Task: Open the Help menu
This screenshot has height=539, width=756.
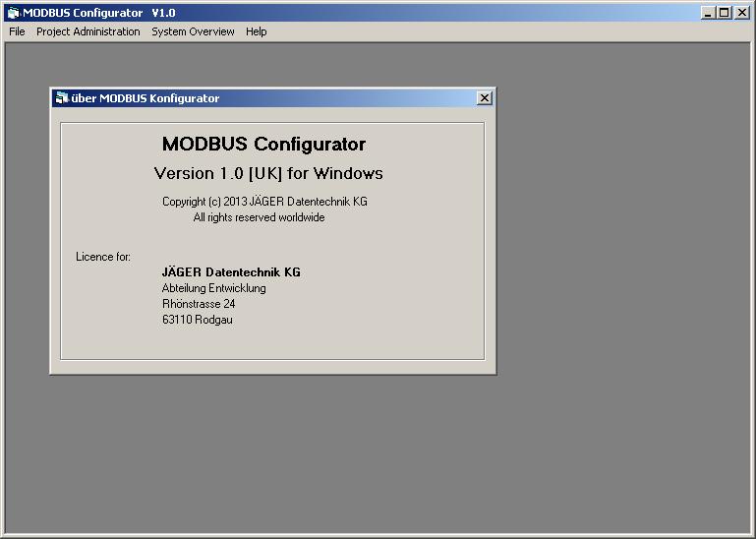Action: point(256,31)
